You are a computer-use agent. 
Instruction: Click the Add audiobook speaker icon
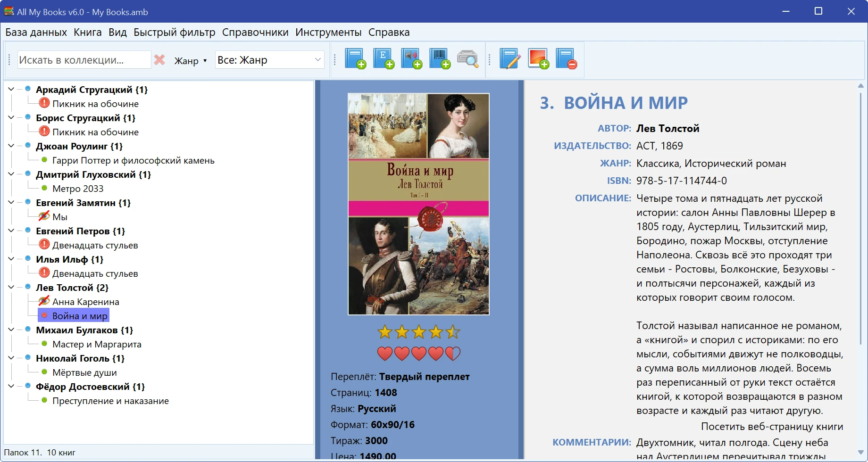(411, 59)
